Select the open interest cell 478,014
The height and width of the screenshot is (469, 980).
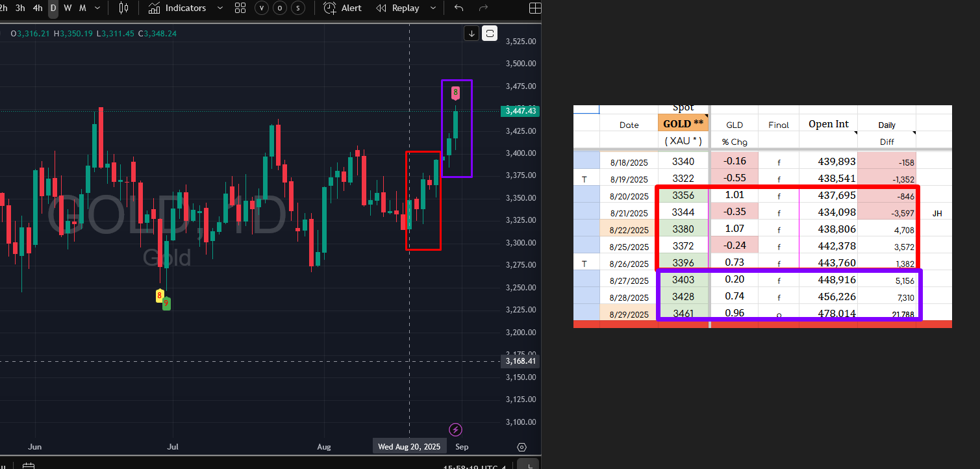828,314
